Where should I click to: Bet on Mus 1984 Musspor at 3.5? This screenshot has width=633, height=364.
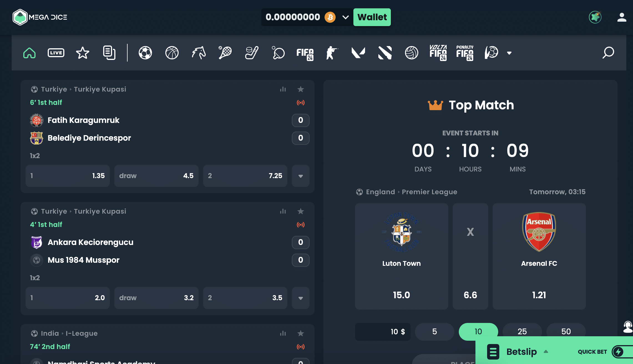(x=245, y=298)
